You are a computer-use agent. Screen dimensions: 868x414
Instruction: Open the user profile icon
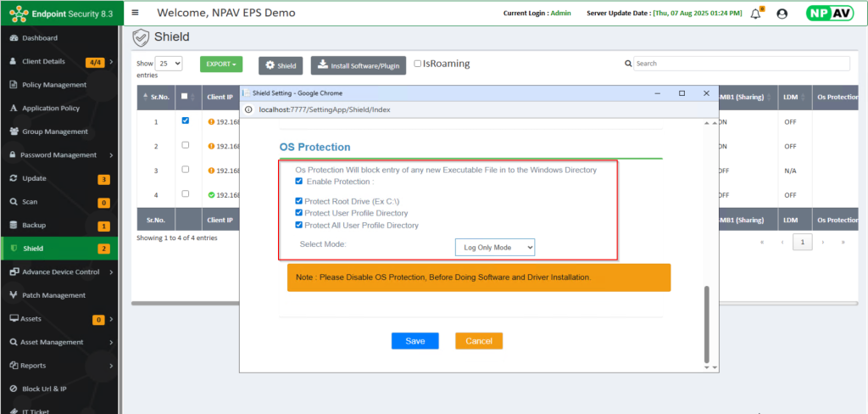(782, 14)
